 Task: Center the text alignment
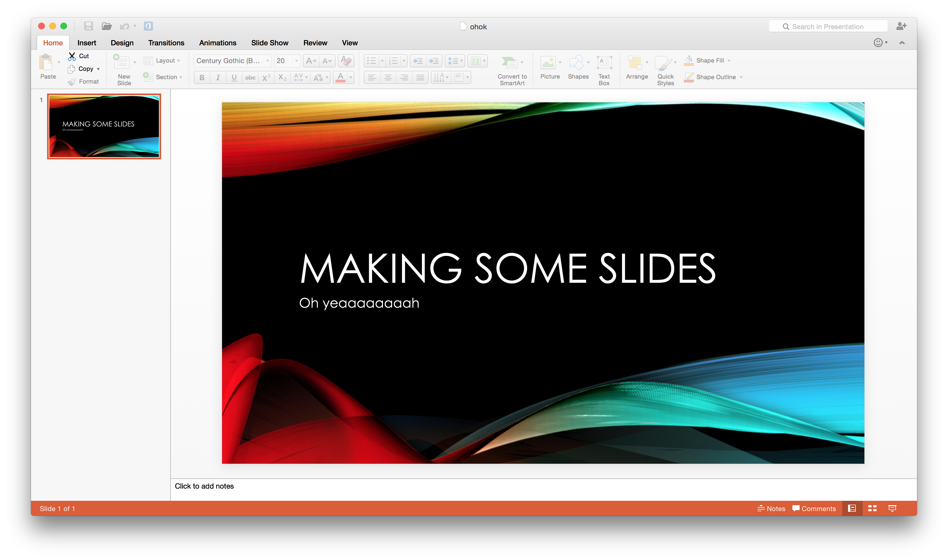(x=388, y=78)
